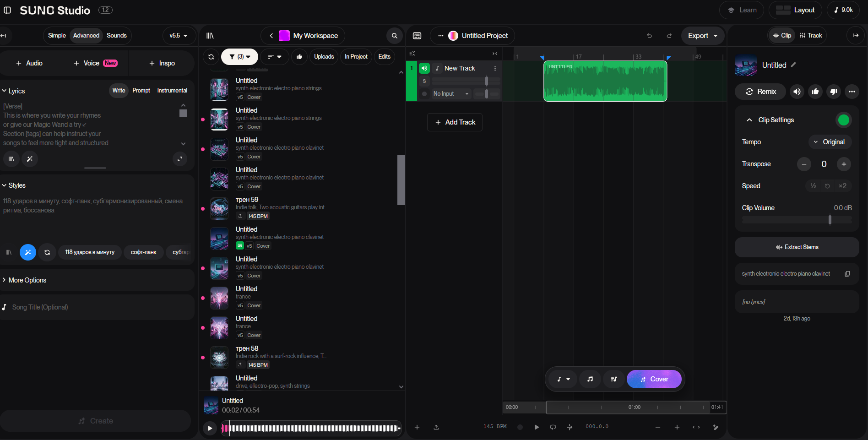This screenshot has width=868, height=440.
Task: Open the No Input source dropdown
Action: tap(451, 94)
